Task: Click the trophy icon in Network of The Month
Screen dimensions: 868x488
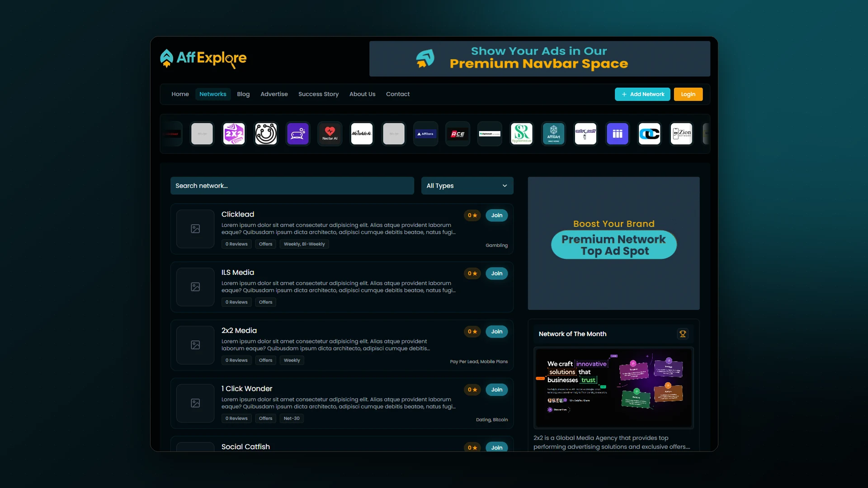Action: (x=683, y=334)
